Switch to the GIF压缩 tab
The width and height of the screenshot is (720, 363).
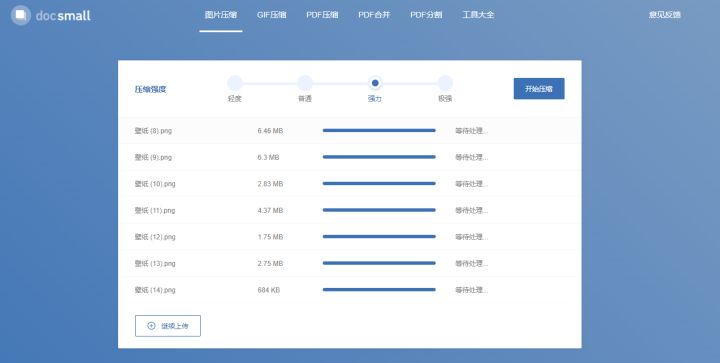271,15
